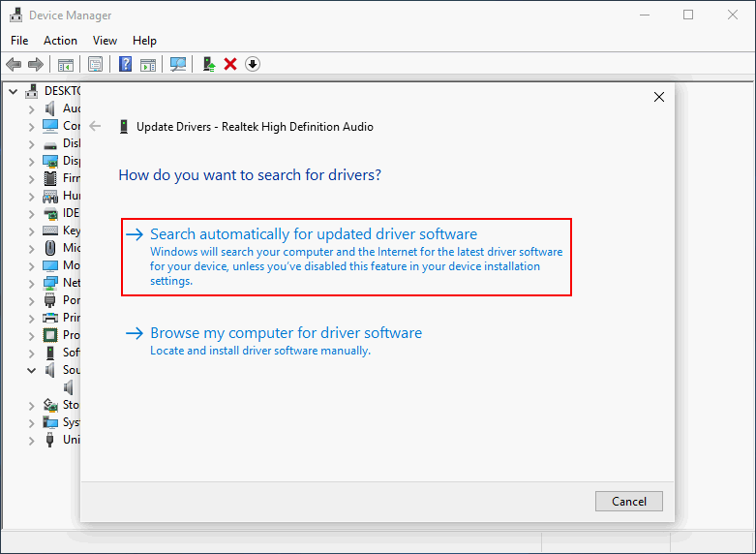Select the Network adapters category icon

50,283
